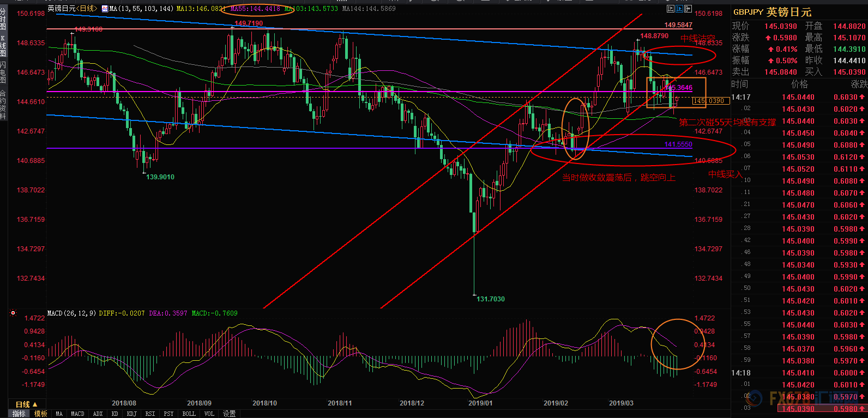Click the MACD(26,12,9) label
This screenshot has height=418, width=868.
point(71,313)
